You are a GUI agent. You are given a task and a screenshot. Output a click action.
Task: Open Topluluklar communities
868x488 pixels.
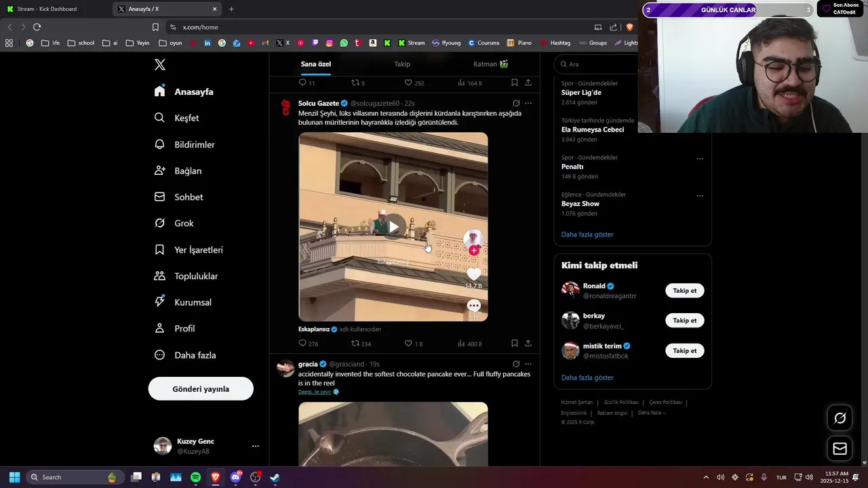point(186,276)
